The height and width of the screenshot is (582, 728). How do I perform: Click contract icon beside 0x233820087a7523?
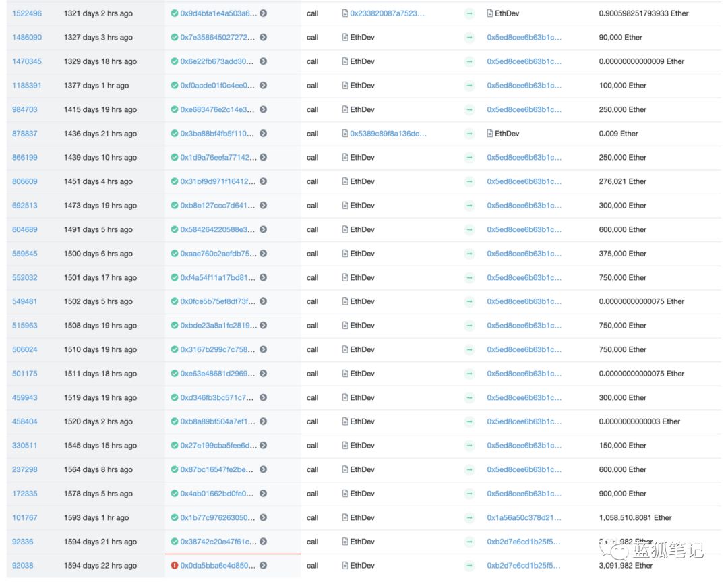tap(345, 13)
